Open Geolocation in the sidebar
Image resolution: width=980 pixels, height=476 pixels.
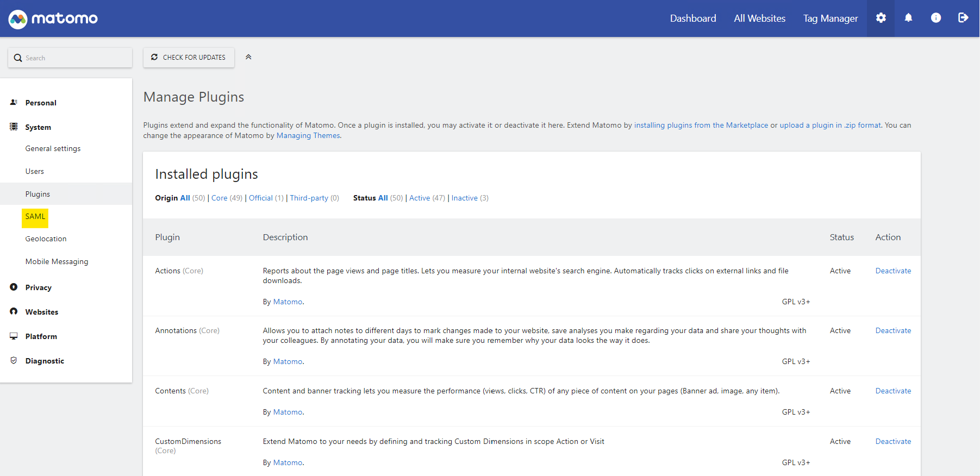click(x=46, y=239)
